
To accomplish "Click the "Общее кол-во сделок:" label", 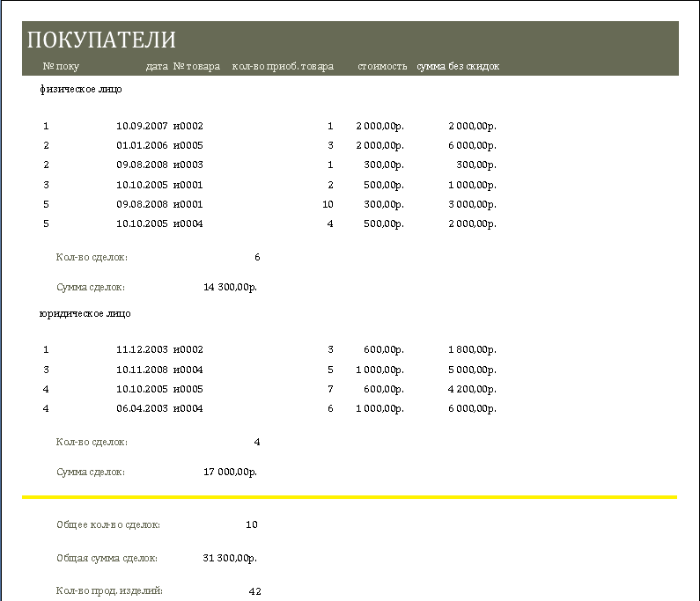I will (108, 525).
